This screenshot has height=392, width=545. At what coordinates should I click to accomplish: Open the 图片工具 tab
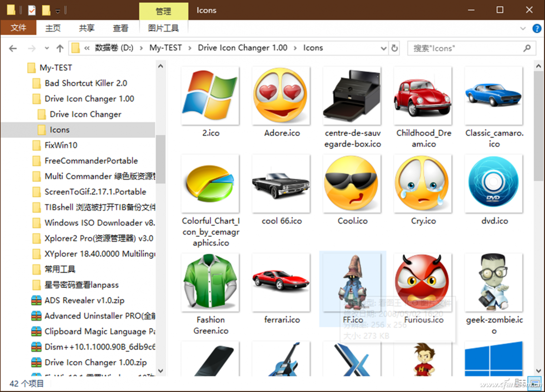pos(163,28)
